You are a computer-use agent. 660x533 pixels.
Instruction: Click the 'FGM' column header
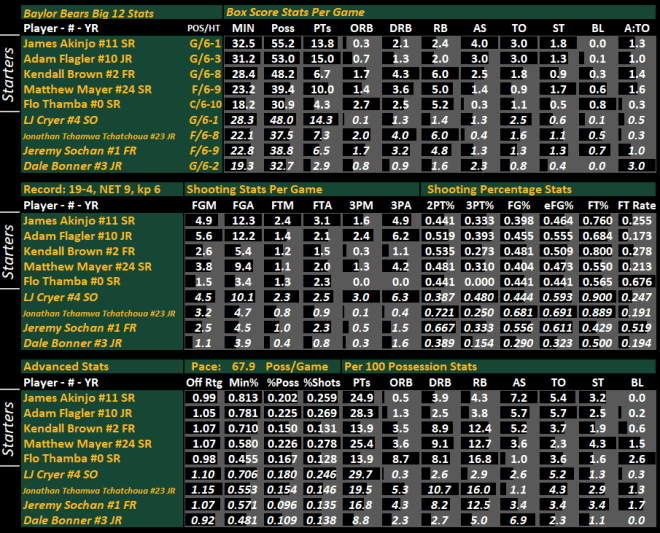point(204,205)
